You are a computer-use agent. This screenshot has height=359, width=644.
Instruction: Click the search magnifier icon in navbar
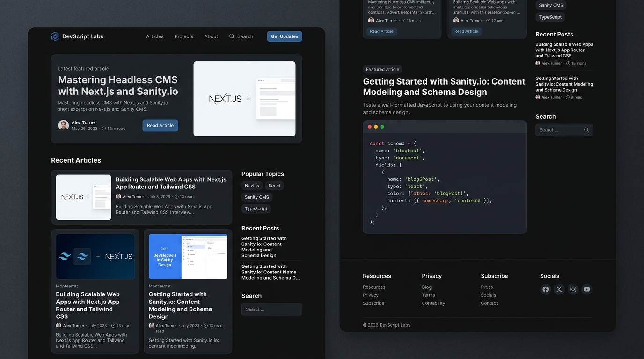click(x=232, y=36)
